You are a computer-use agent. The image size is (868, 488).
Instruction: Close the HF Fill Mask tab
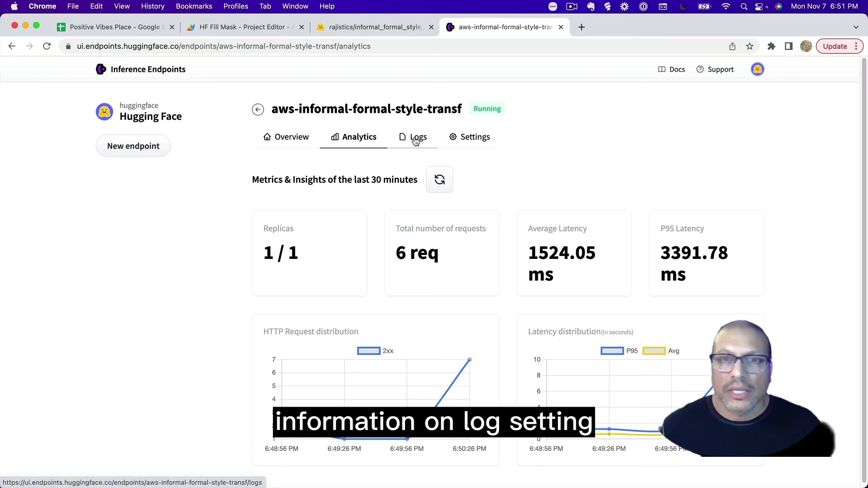point(302,27)
